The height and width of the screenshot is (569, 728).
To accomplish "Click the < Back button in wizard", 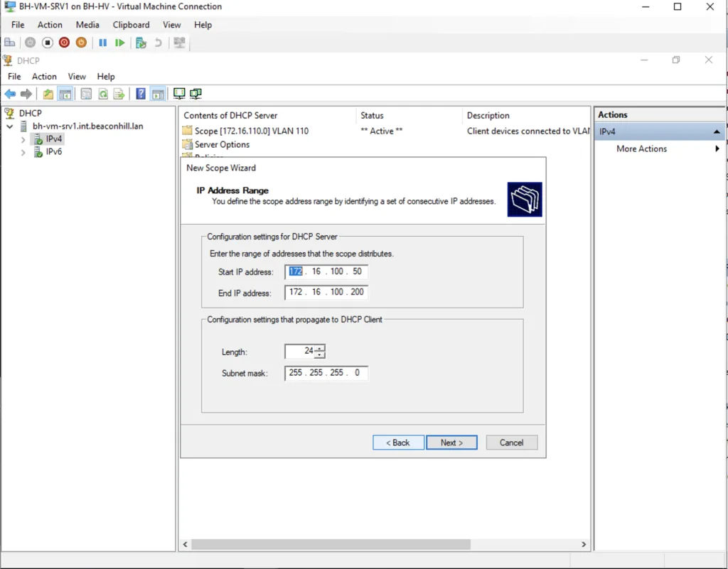I will [398, 443].
